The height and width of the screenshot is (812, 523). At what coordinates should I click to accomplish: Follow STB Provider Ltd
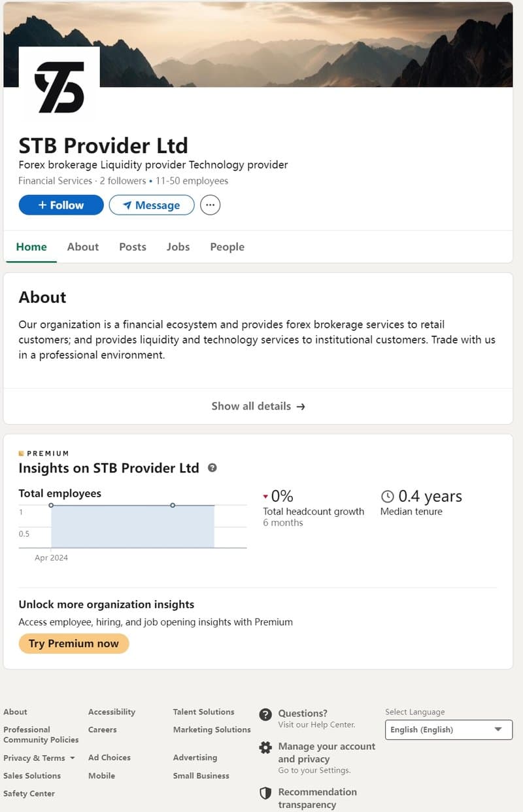[x=61, y=205]
